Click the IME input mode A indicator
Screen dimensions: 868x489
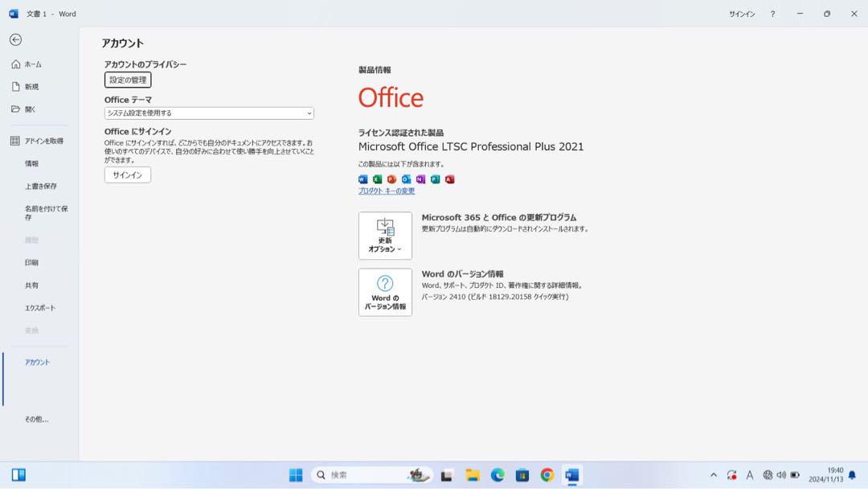point(750,475)
